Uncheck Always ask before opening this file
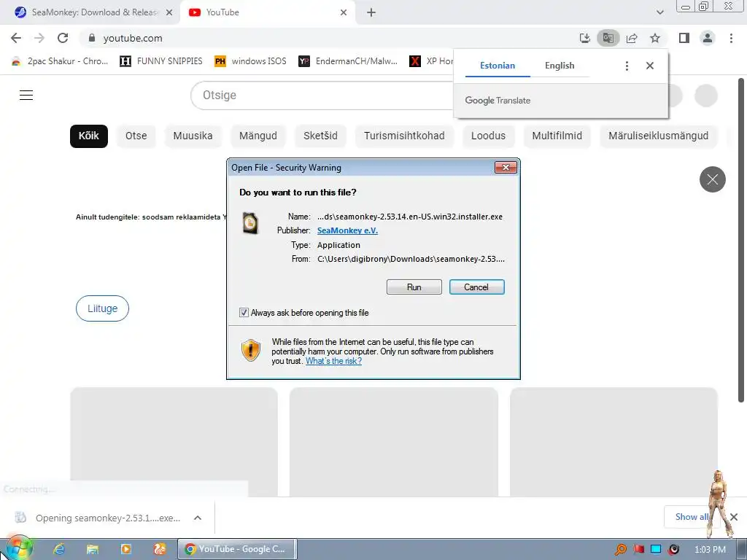Screen dimensions: 747x560 click(x=244, y=313)
